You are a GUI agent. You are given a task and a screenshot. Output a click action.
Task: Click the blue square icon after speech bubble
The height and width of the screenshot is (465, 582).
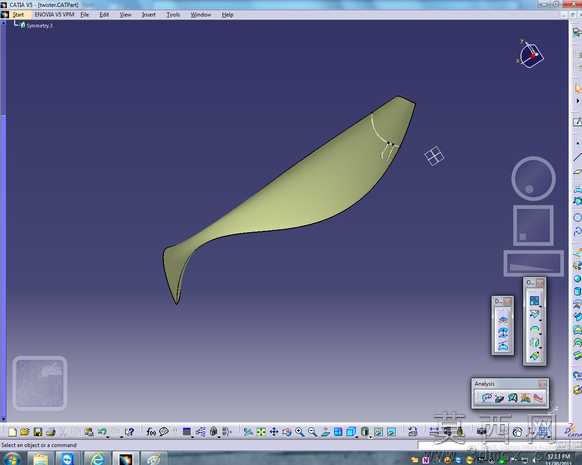(x=187, y=432)
